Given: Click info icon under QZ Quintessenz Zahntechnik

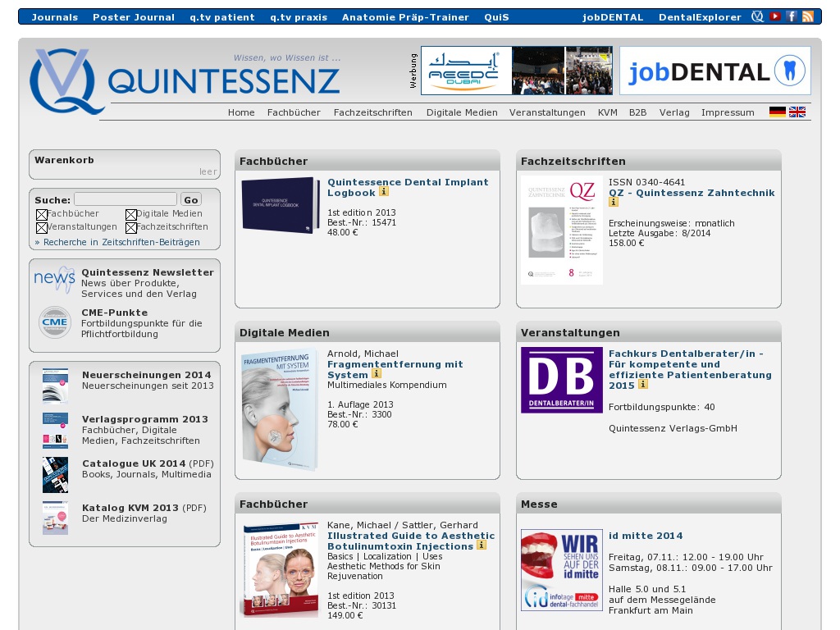Looking at the screenshot, I should [x=614, y=202].
